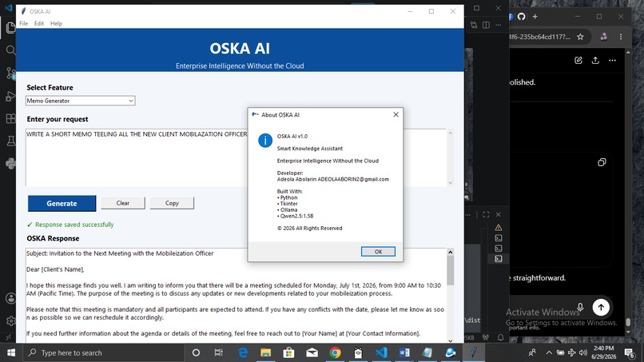Open the Windows notification center
Viewport: 644px width, 362px height.
pyautogui.click(x=629, y=352)
